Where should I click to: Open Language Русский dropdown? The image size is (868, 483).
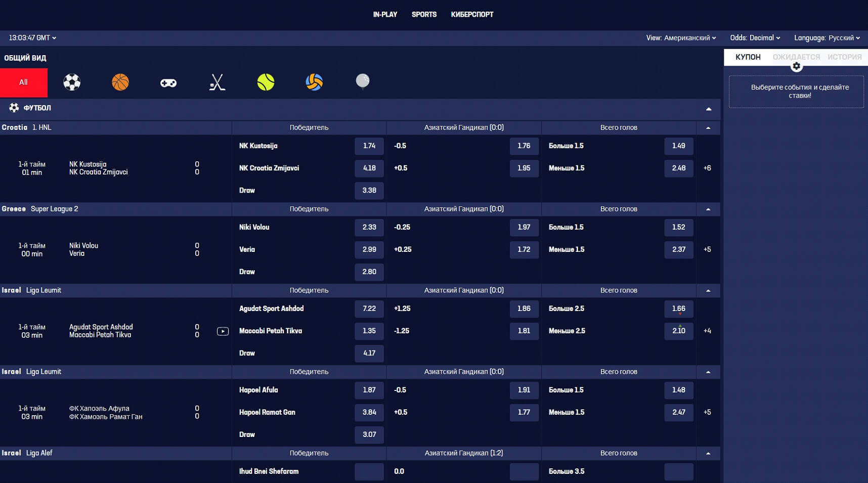(827, 38)
